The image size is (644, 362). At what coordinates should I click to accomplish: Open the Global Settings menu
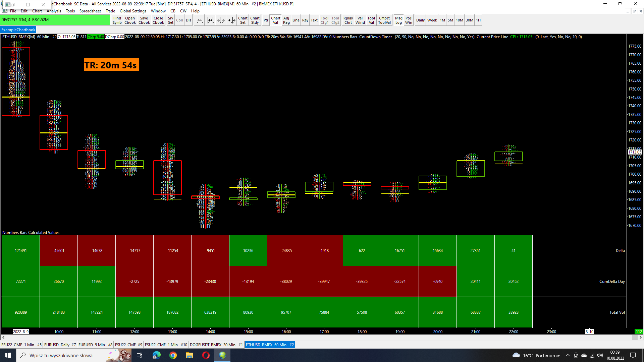133,11
